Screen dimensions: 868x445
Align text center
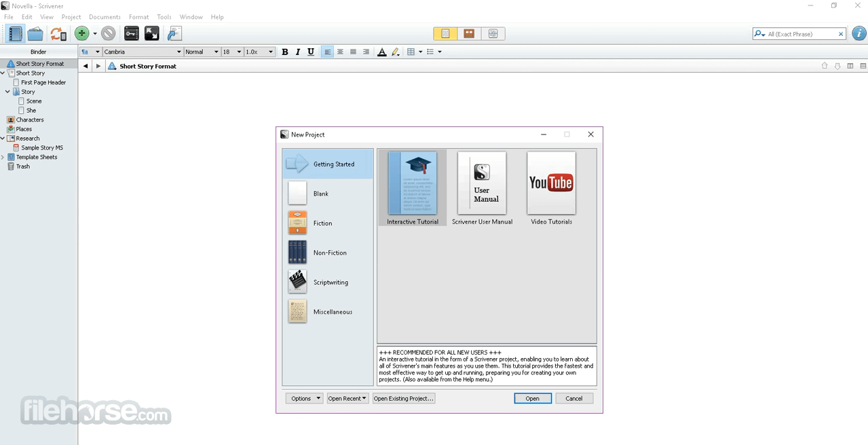click(341, 52)
